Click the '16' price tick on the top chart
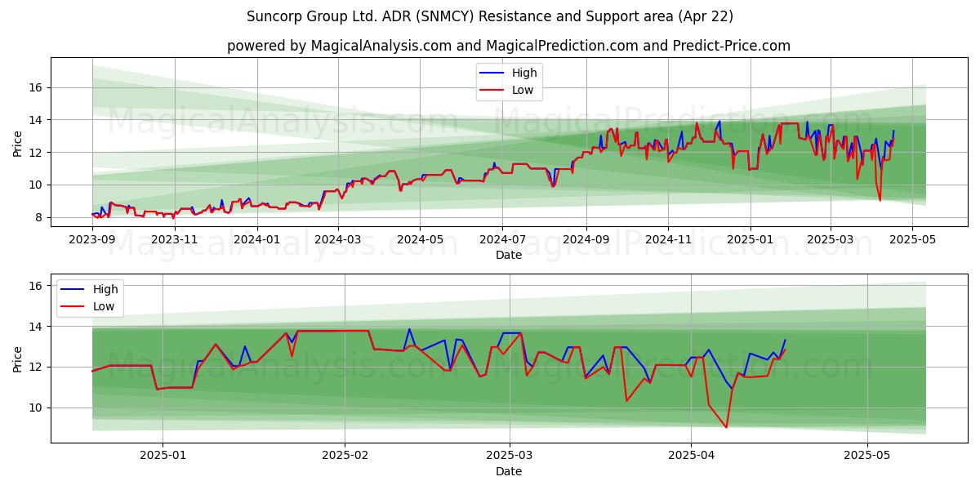 pos(37,87)
